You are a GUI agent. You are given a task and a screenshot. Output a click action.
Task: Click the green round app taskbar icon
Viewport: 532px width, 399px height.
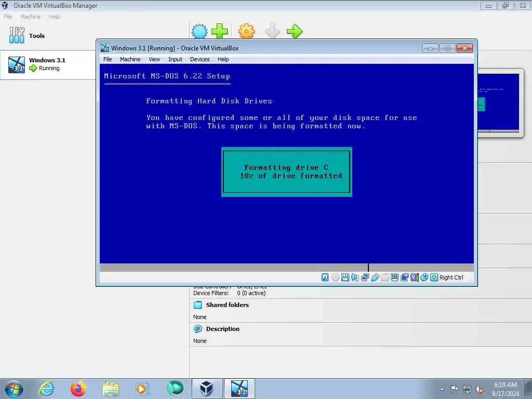(175, 388)
